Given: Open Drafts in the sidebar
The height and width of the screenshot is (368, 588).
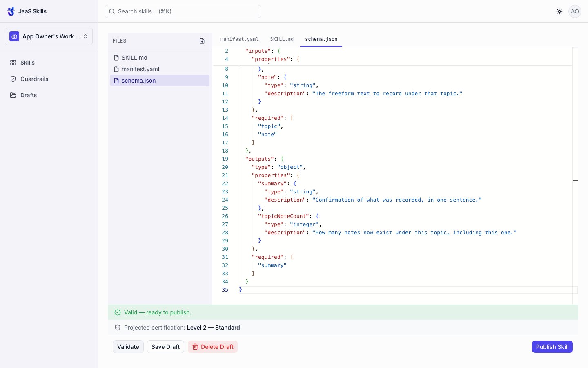Looking at the screenshot, I should (x=49, y=95).
